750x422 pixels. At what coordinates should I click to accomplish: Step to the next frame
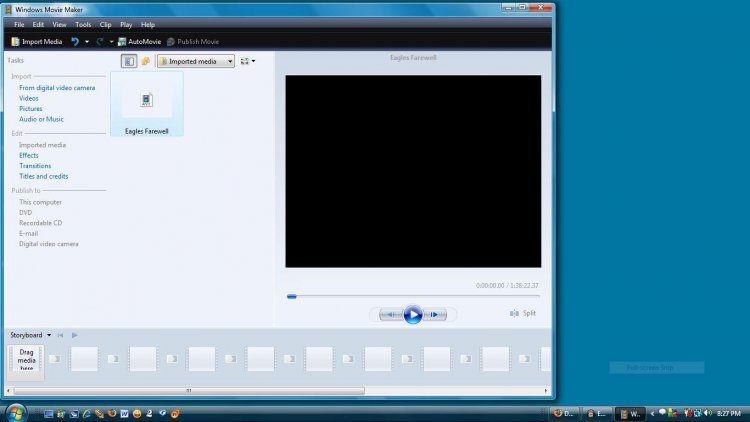click(x=435, y=314)
